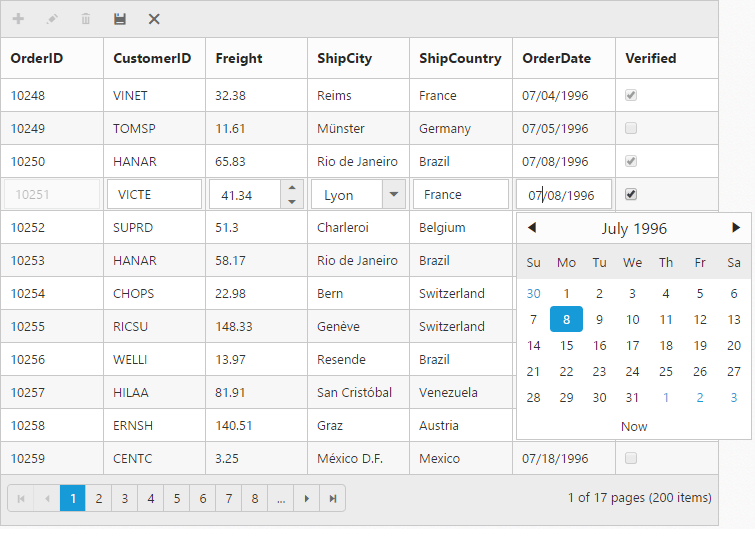The image size is (755, 534).
Task: Click the OrderDate 07/08/1996 input field
Action: coord(564,195)
